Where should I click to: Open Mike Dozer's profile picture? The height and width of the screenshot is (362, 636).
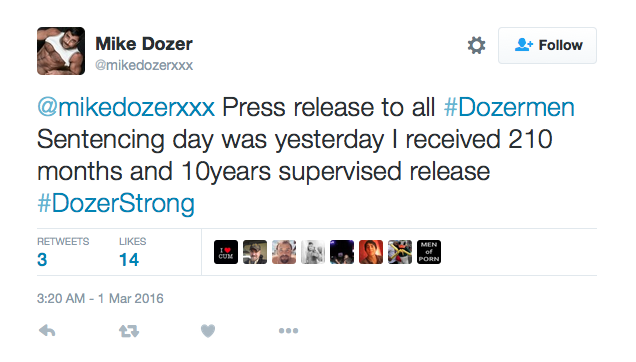tap(61, 51)
